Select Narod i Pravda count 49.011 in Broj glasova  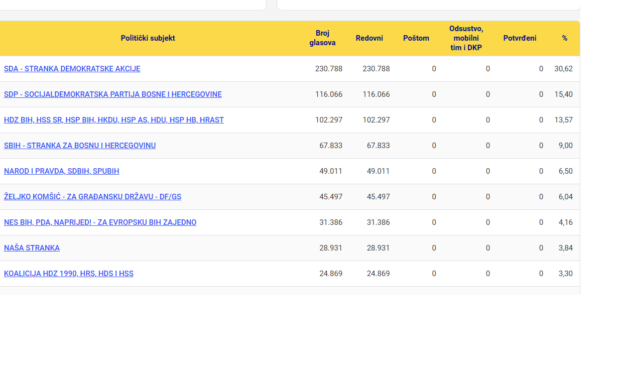coord(331,171)
